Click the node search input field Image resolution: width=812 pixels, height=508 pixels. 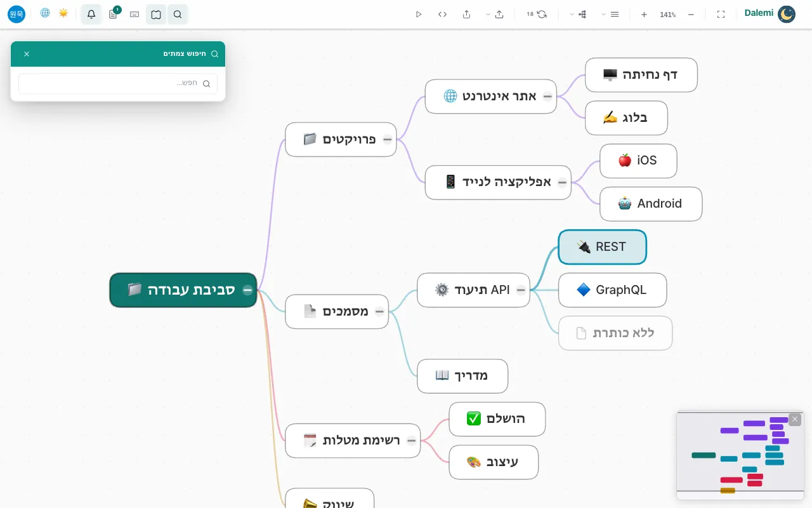118,83
